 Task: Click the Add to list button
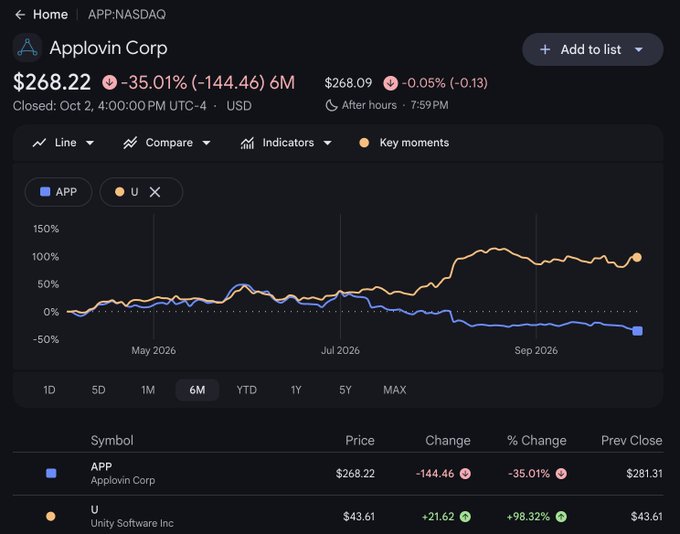coord(592,49)
